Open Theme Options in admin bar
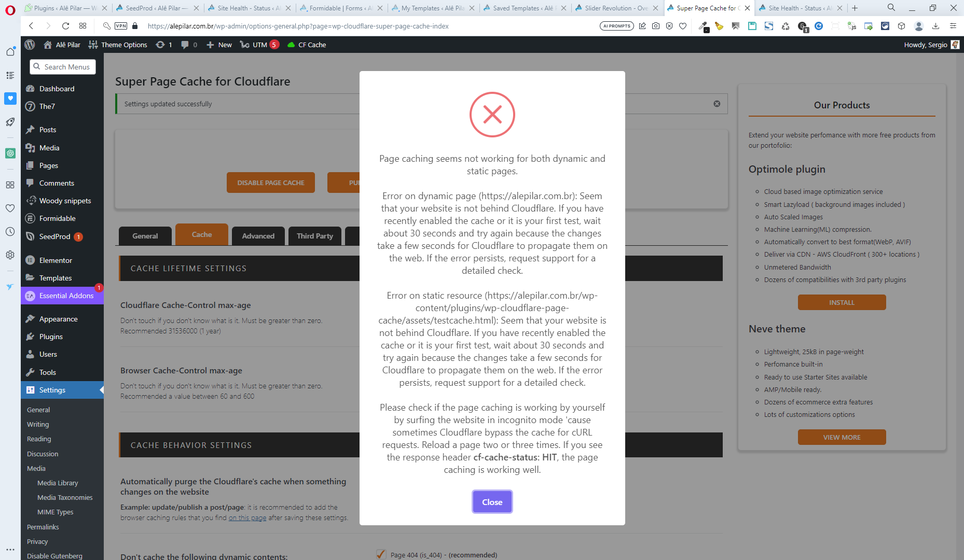964x560 pixels. click(x=118, y=45)
